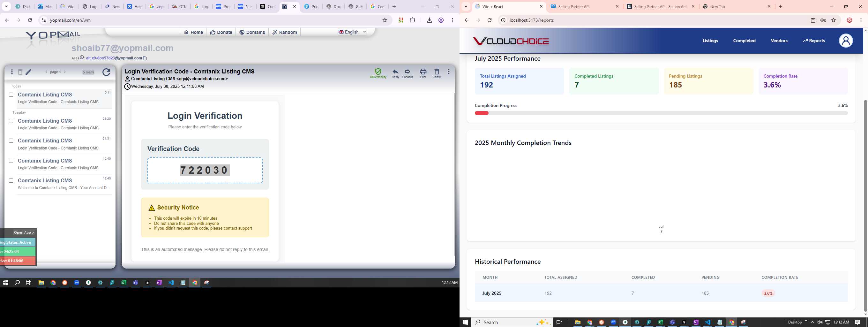Open the Listings nav item
Screen dimensions: 868x327
point(710,41)
